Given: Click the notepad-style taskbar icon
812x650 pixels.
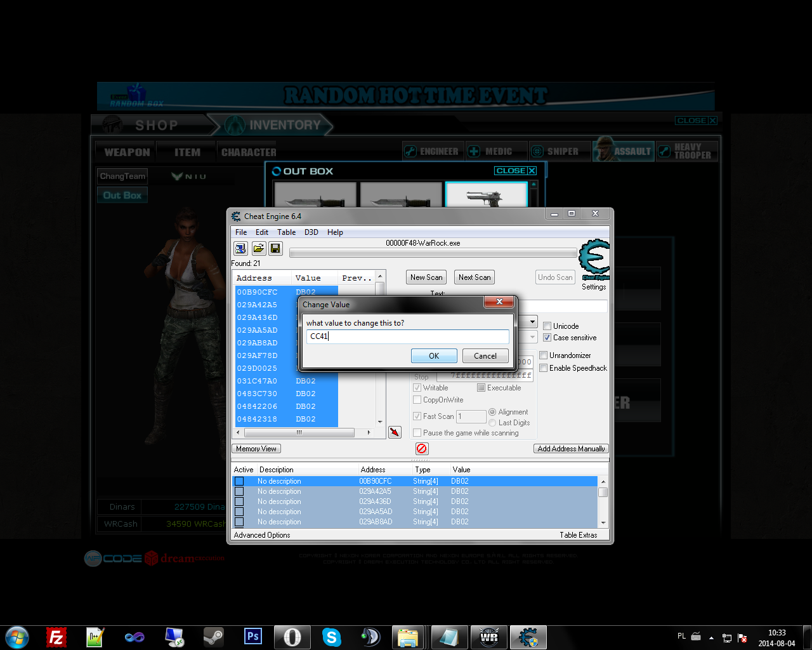Looking at the screenshot, I should tap(450, 637).
